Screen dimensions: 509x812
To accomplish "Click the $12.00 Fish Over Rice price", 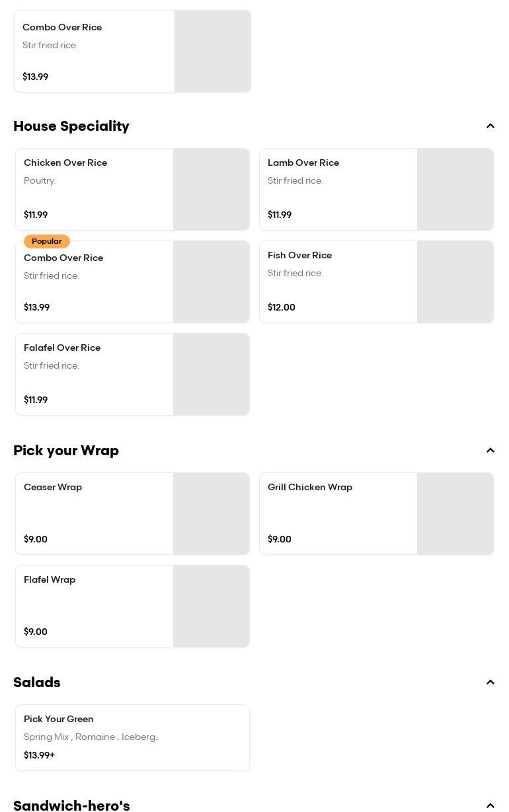I will (x=282, y=307).
